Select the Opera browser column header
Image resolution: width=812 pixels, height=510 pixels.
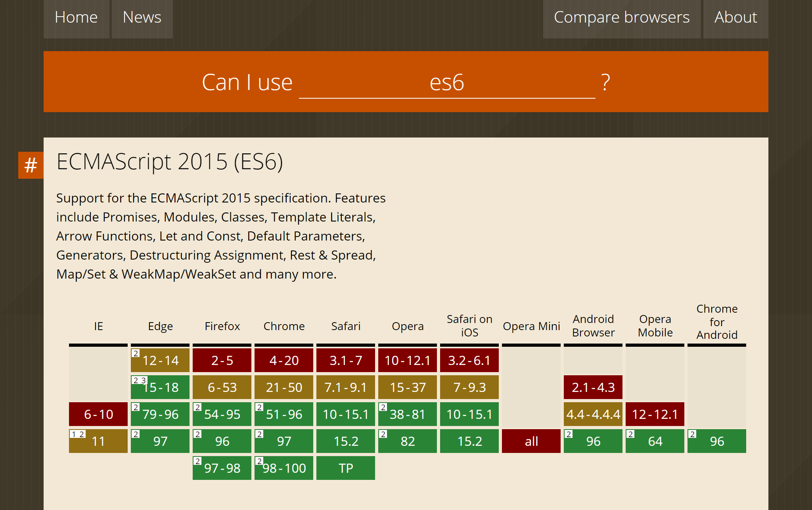(x=408, y=326)
